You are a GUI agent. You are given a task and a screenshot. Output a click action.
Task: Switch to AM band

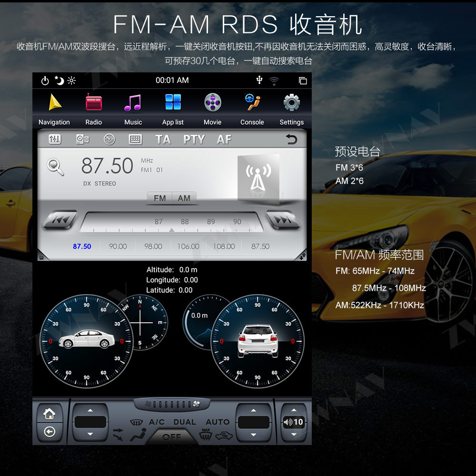click(x=184, y=198)
